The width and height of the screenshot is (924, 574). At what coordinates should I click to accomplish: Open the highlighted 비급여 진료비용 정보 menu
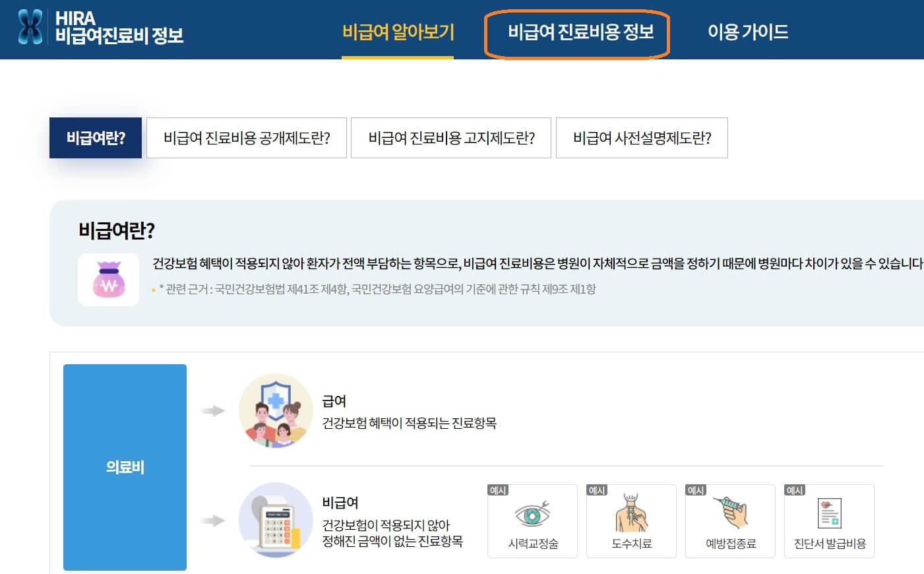[x=576, y=31]
